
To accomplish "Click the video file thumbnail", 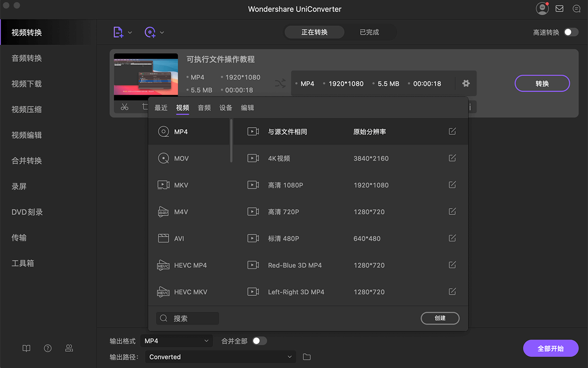I will (146, 77).
